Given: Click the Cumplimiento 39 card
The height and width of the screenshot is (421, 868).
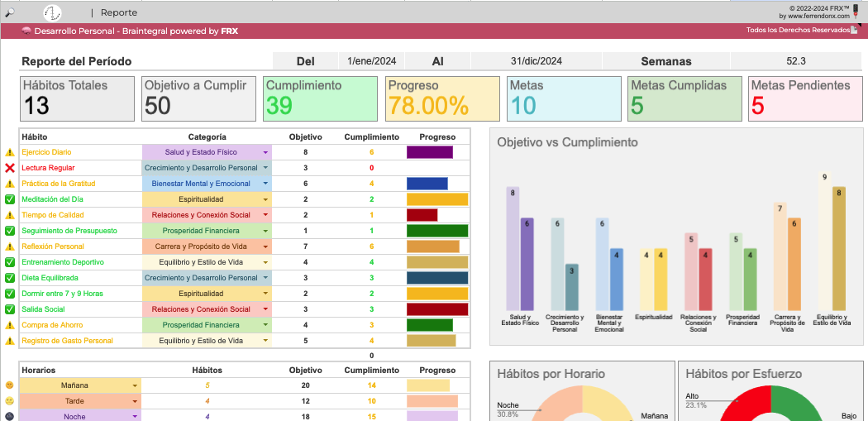Looking at the screenshot, I should coord(321,98).
